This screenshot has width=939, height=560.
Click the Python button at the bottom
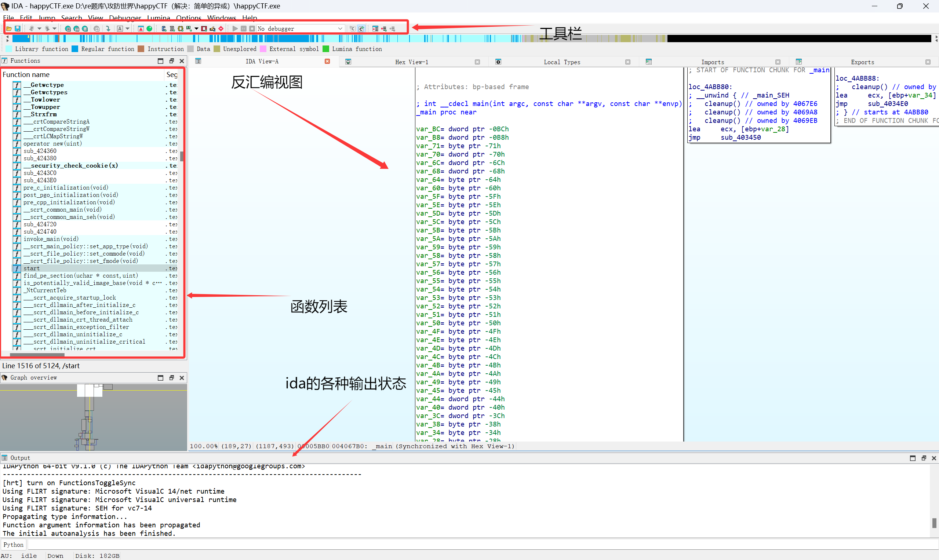(13, 544)
